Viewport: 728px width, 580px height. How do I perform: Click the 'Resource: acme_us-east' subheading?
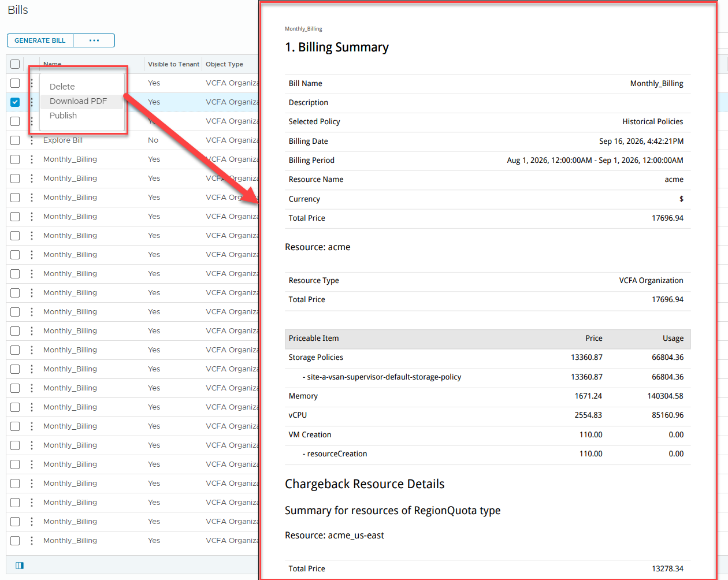coord(335,535)
